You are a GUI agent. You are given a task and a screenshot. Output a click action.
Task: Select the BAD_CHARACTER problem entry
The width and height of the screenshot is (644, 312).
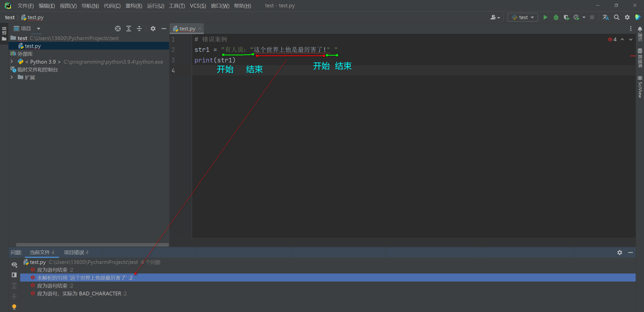click(82, 294)
